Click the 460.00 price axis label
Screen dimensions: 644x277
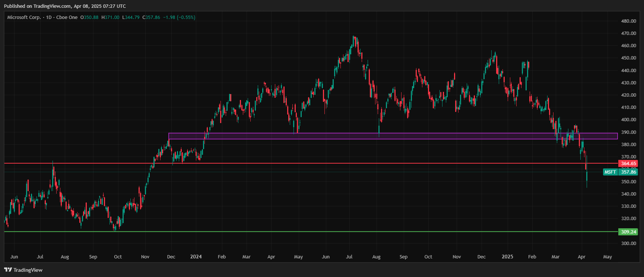pyautogui.click(x=629, y=46)
